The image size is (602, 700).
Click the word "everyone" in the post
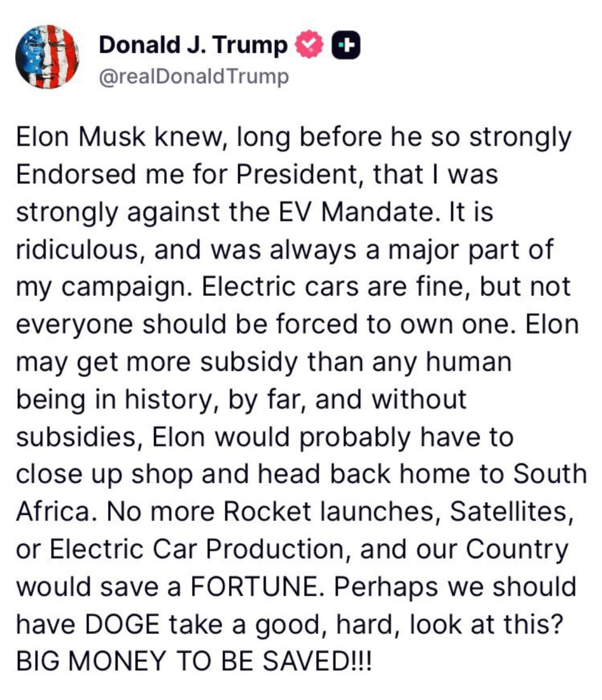pyautogui.click(x=74, y=325)
